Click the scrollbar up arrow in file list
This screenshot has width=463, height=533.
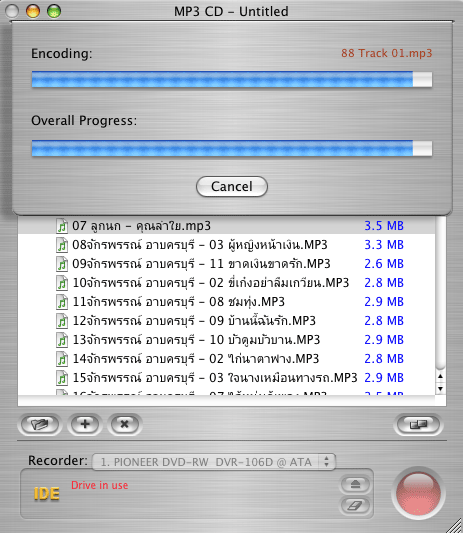click(441, 376)
